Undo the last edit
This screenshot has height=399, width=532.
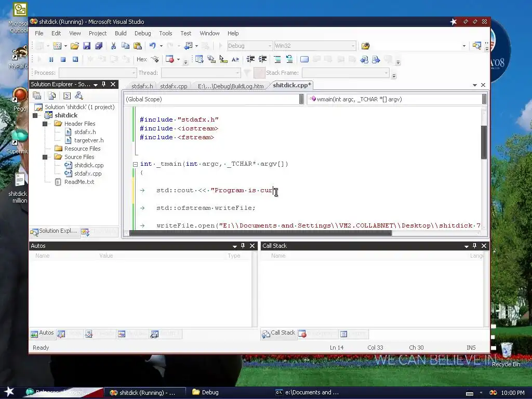(x=152, y=46)
